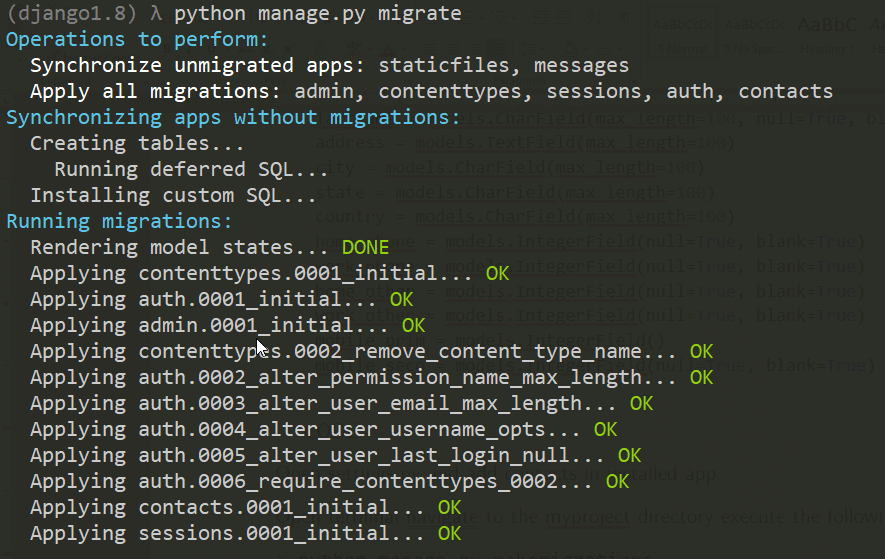Viewport: 885px width, 559px height.
Task: Click 'Synchronizing apps without migrations:' heading
Action: tap(232, 118)
